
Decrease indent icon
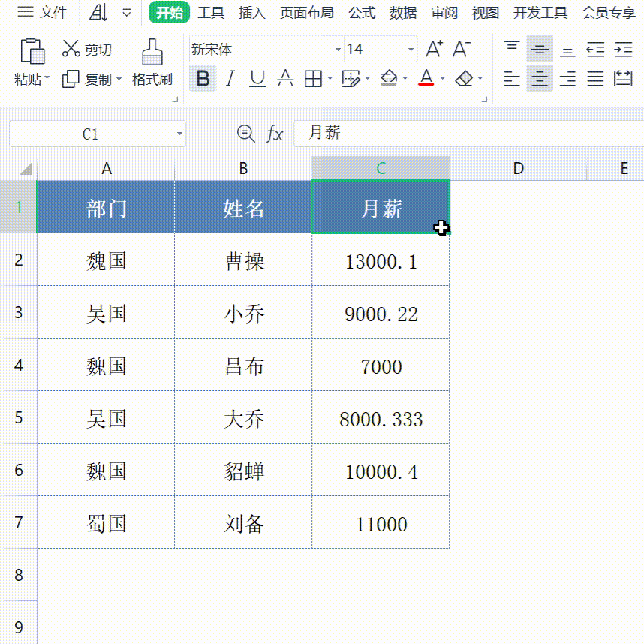pos(595,49)
